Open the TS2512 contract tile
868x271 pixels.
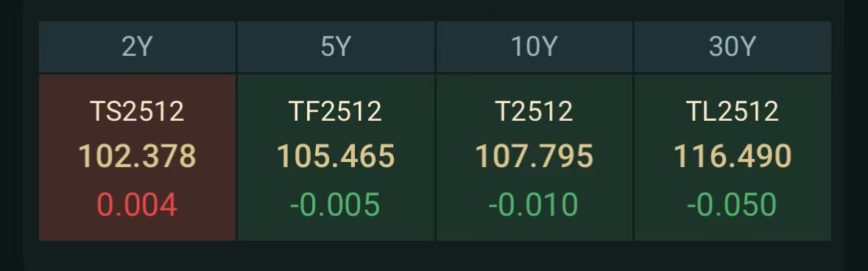137,158
